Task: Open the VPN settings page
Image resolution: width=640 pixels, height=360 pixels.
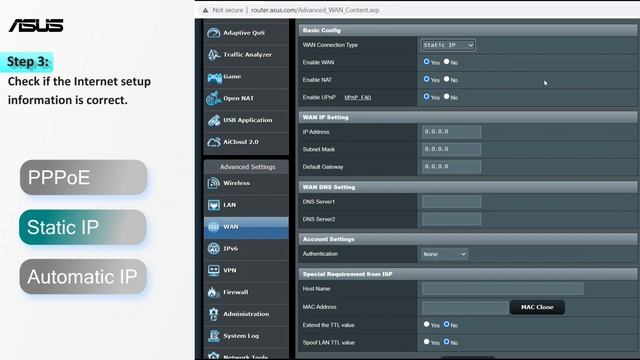Action: coord(246,270)
